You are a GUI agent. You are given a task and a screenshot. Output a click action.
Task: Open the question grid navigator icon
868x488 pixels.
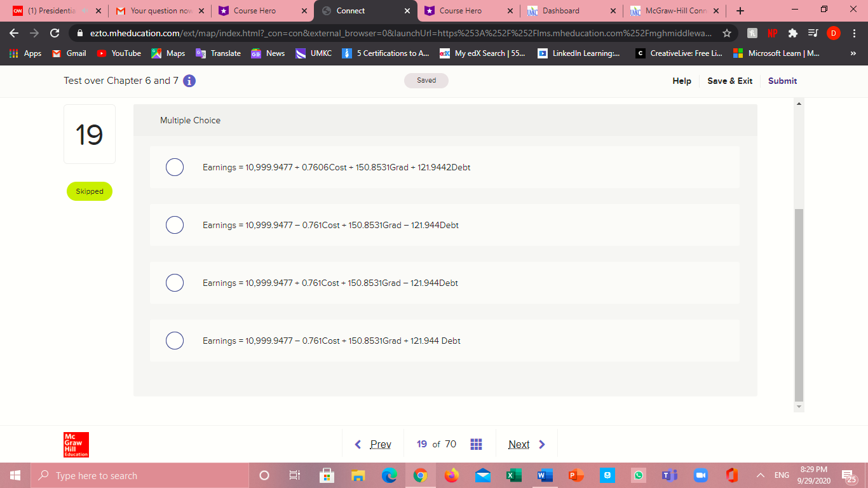tap(476, 444)
